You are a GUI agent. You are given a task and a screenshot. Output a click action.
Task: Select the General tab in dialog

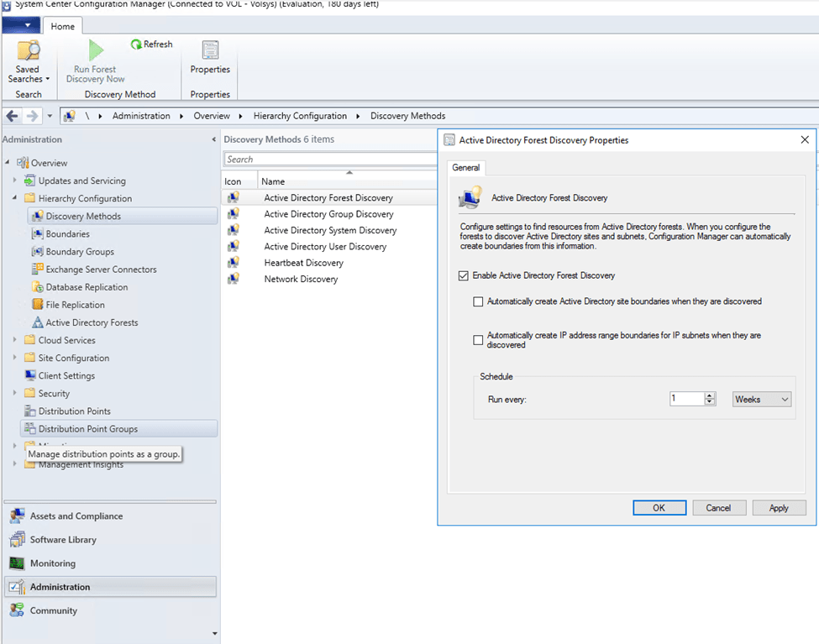[x=465, y=168]
